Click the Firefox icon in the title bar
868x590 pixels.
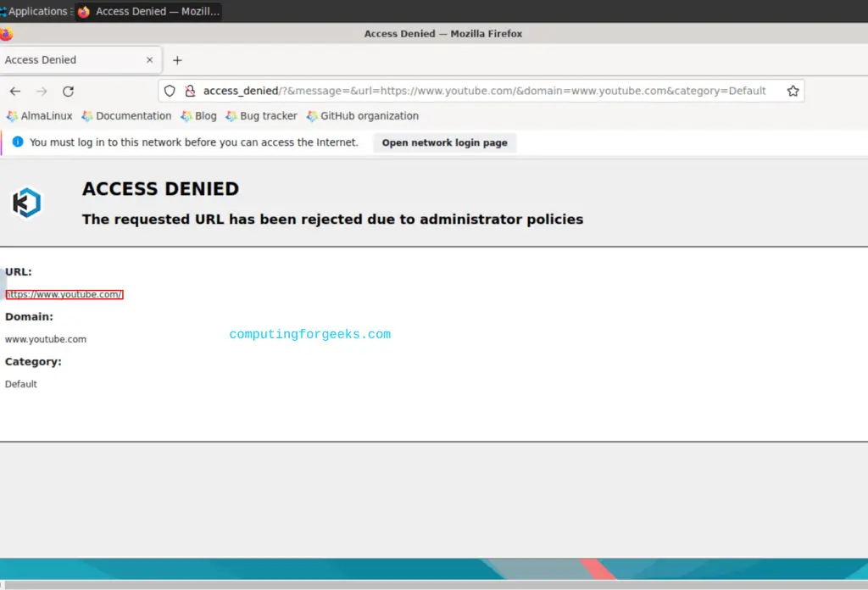[6, 34]
